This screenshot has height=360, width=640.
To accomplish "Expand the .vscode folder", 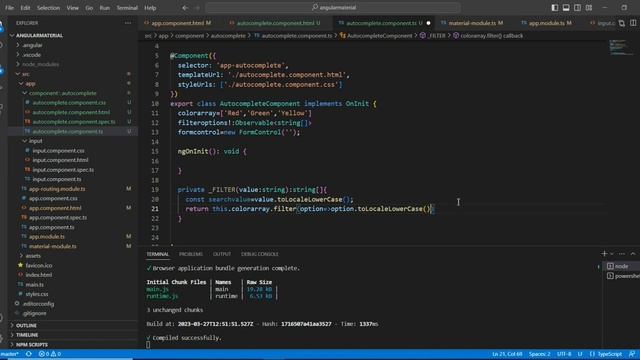I will (32, 55).
